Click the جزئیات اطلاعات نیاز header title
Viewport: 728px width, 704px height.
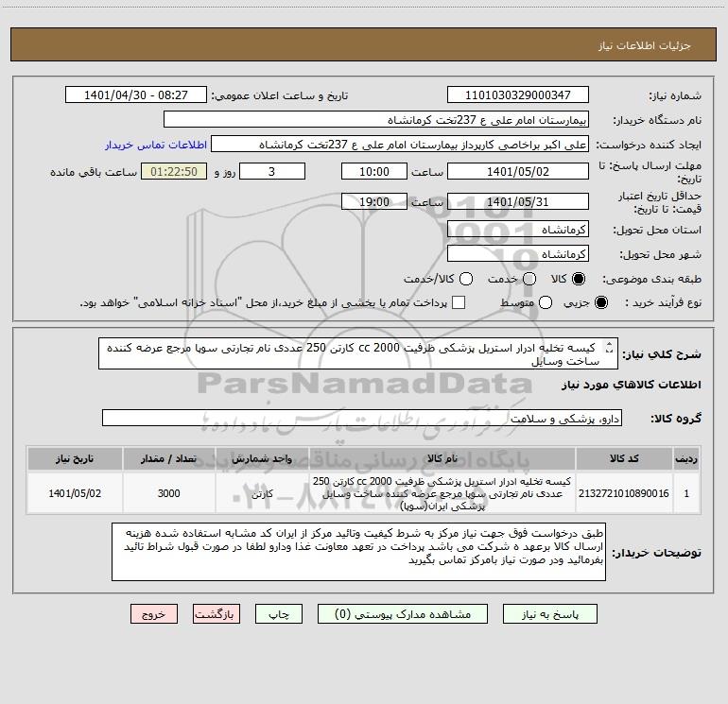point(645,45)
